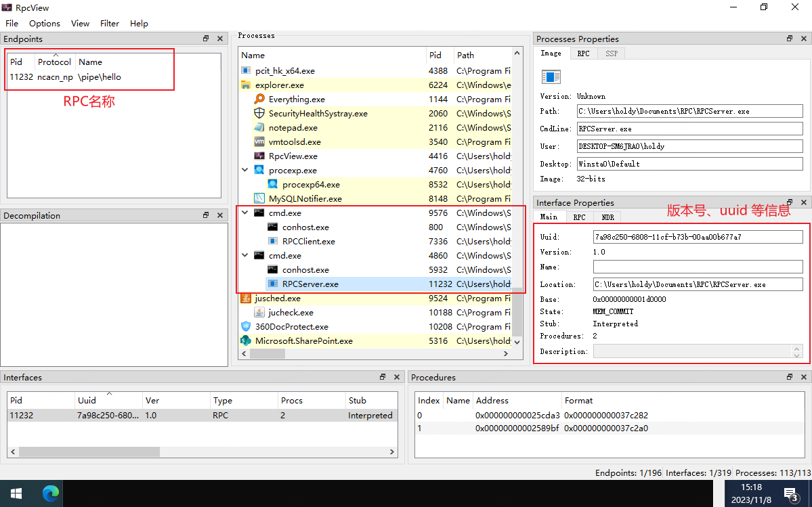812x507 pixels.
Task: Open the Filter menu
Action: (110, 23)
